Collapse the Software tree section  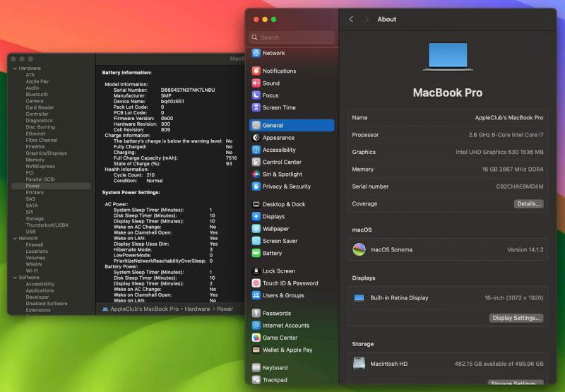[15, 278]
